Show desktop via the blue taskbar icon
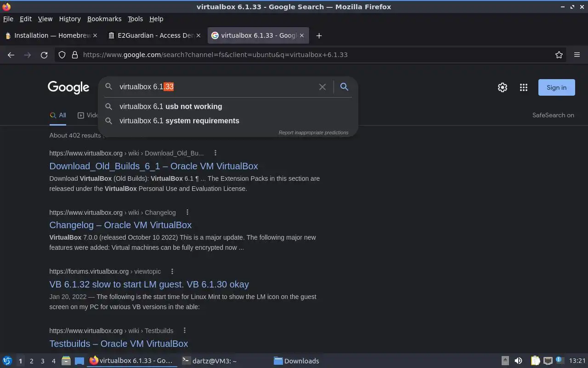 click(79, 361)
